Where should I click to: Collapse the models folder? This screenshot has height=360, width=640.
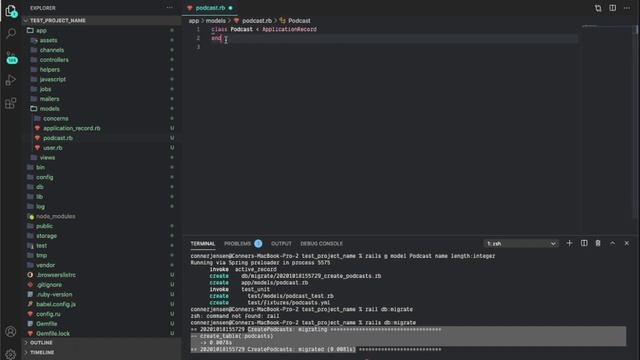pos(49,109)
